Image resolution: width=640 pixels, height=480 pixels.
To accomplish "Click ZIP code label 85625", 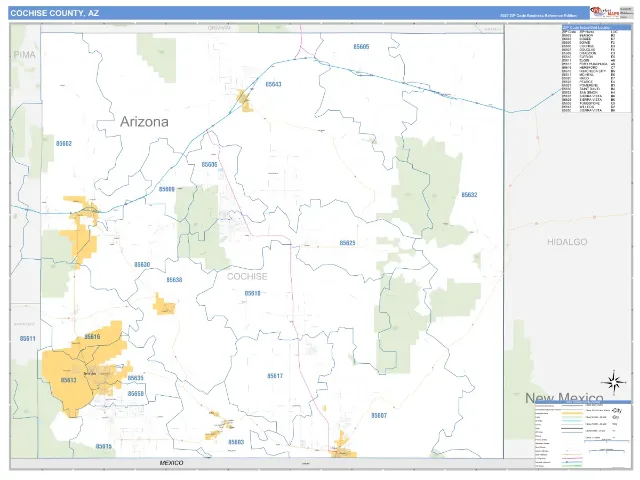I will (x=347, y=243).
